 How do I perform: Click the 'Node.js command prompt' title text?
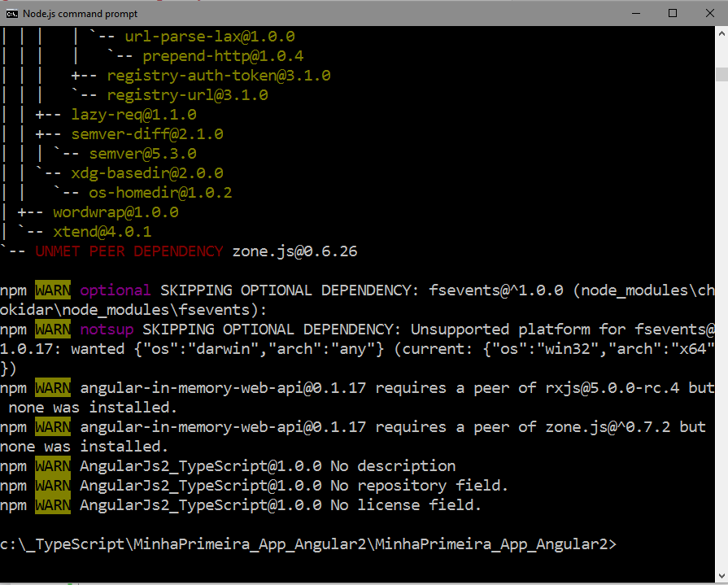tap(80, 14)
